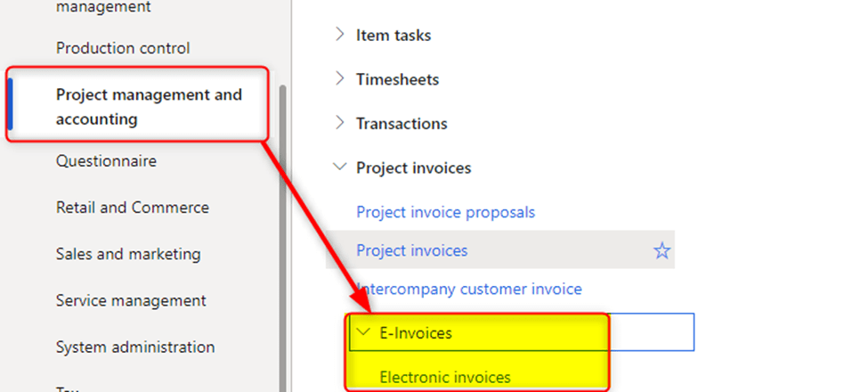Collapse the Project invoices group chevron

pyautogui.click(x=339, y=167)
